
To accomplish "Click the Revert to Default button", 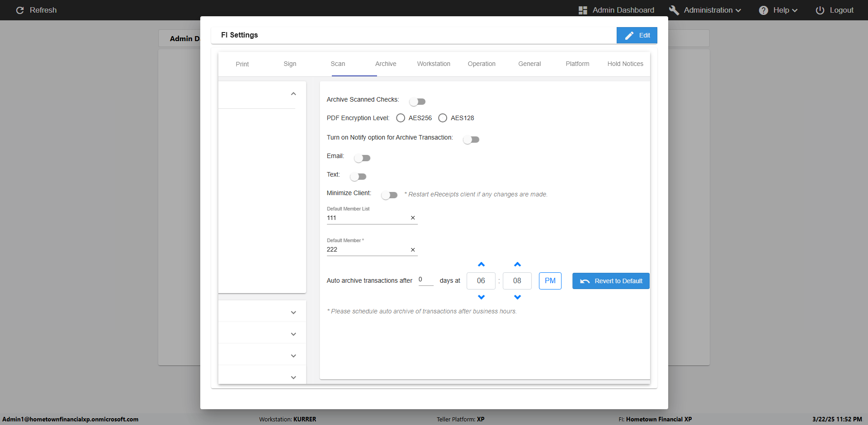I will point(611,281).
